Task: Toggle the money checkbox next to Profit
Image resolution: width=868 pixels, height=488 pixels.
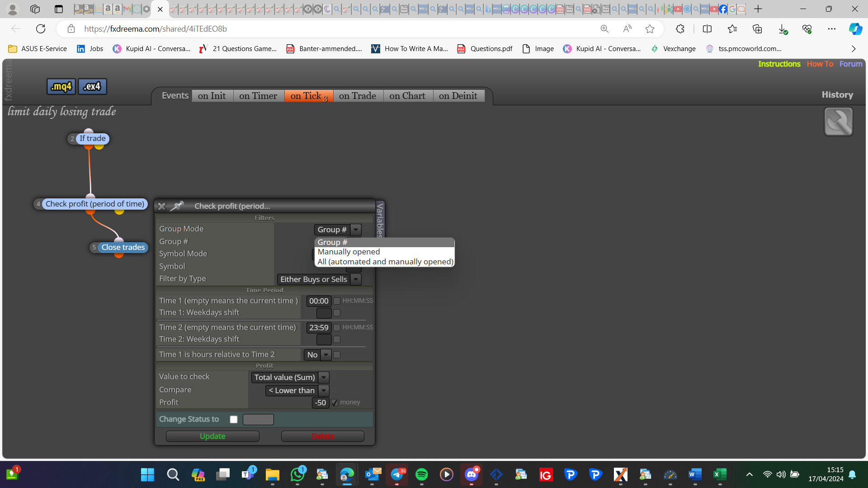Action: (335, 403)
